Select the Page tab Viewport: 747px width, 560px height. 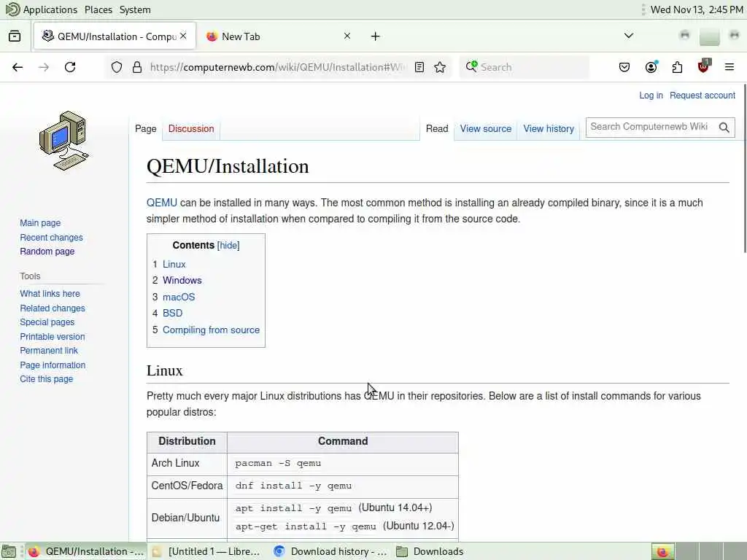pos(146,128)
